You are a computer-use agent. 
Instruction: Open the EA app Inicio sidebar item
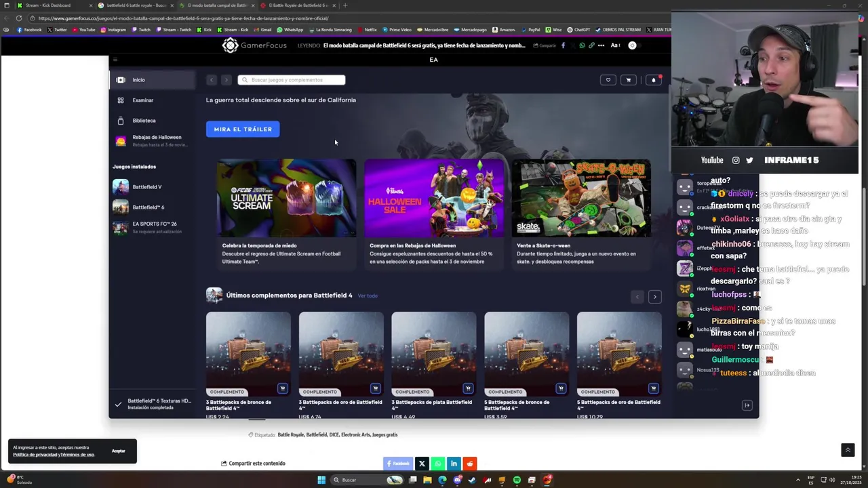(153, 80)
